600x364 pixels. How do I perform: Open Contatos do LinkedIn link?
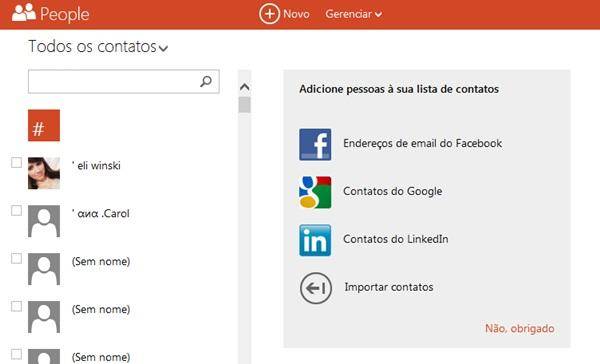pos(396,239)
